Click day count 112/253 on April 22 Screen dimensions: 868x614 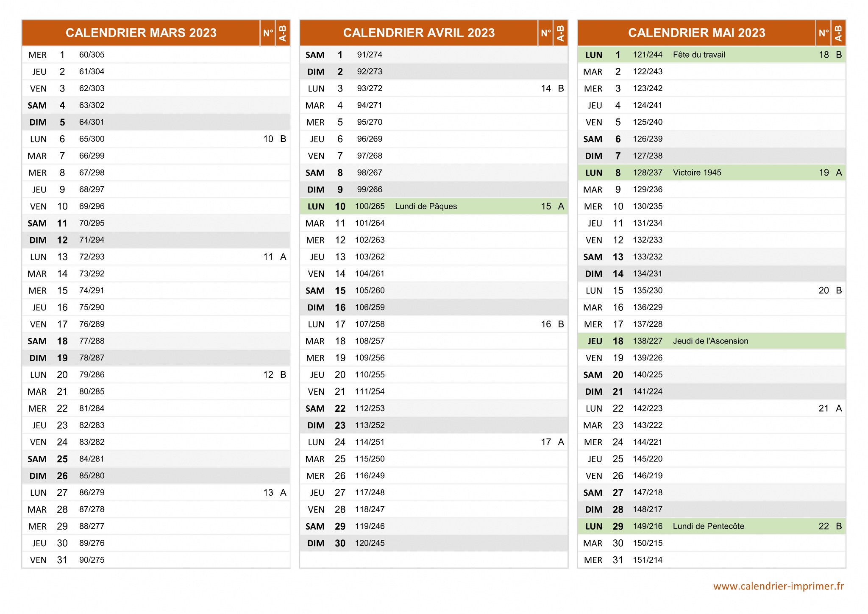[370, 408]
